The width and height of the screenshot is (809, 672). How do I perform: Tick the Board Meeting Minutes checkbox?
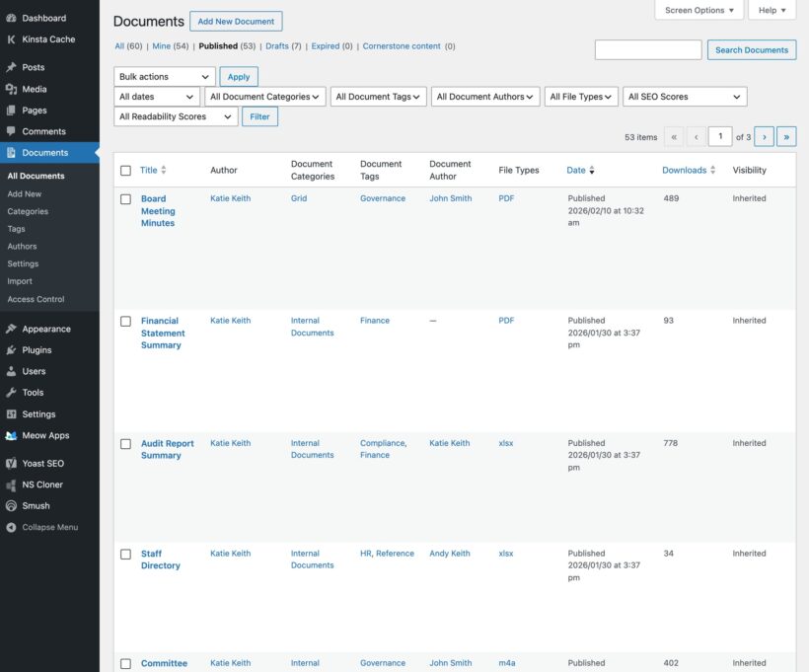click(x=125, y=199)
